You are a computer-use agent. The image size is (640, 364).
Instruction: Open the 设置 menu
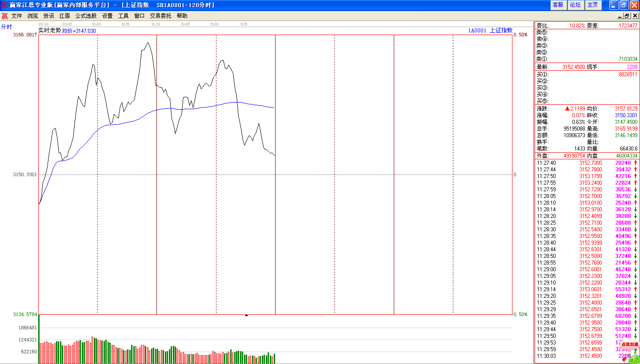point(107,16)
